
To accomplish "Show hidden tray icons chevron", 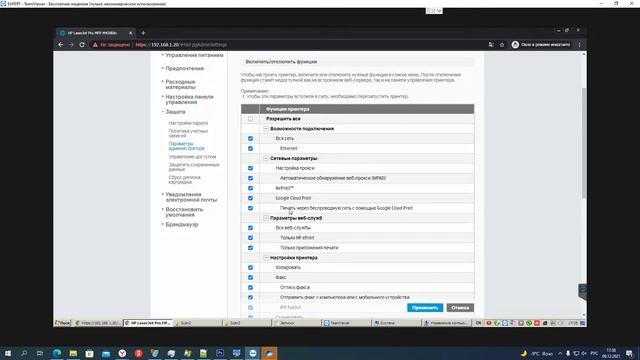I will (x=560, y=353).
